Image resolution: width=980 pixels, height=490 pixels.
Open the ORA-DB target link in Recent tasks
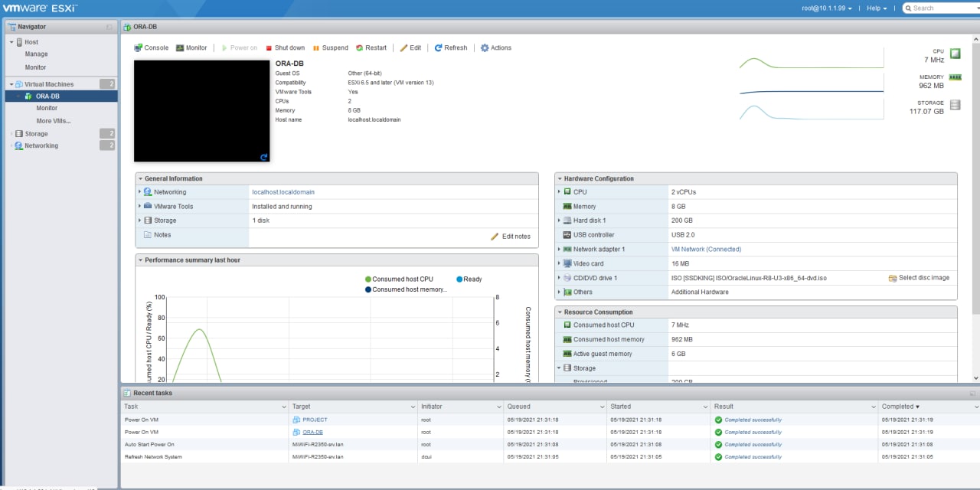312,432
